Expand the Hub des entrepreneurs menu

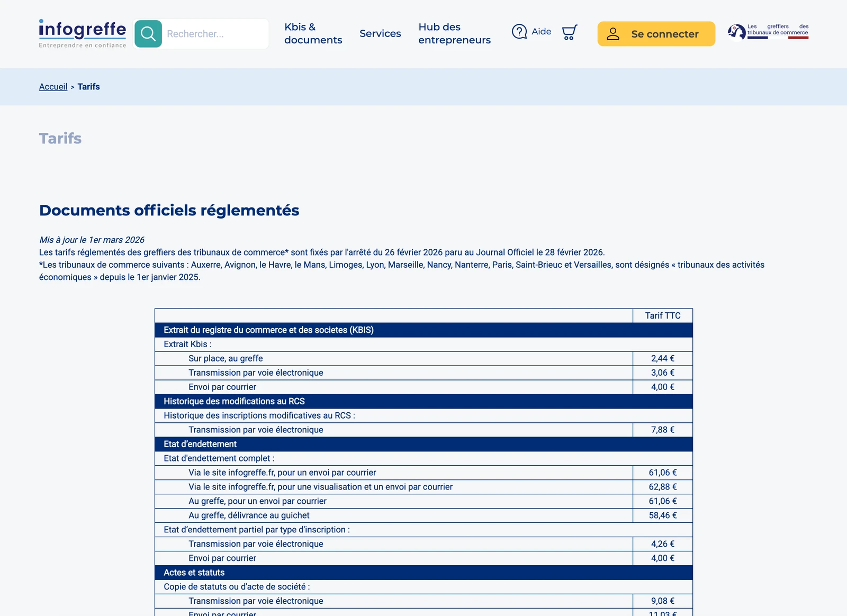(x=454, y=33)
